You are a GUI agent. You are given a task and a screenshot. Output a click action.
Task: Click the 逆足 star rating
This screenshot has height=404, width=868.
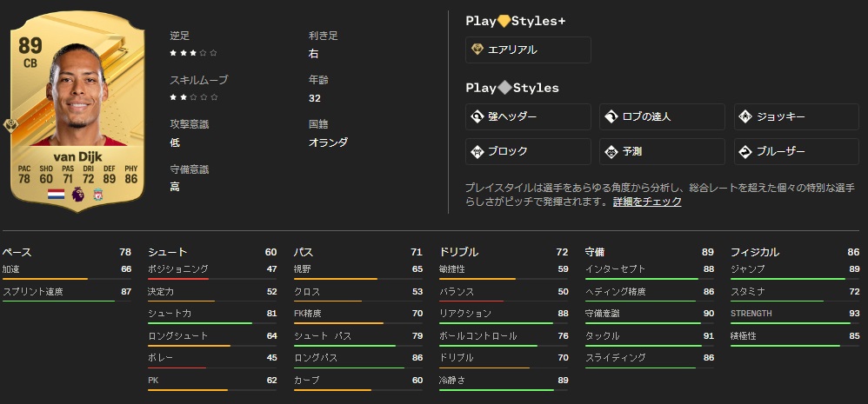[x=194, y=53]
